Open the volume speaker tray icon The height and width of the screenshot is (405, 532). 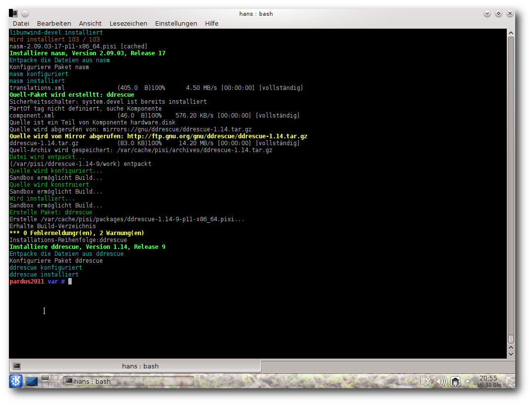point(442,382)
